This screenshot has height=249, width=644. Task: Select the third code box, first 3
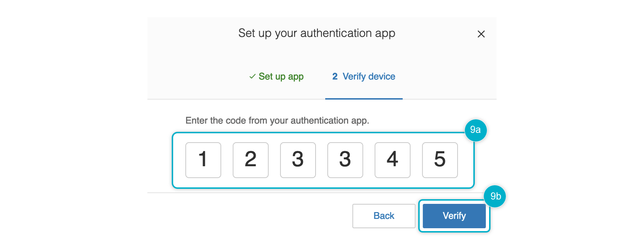[298, 160]
